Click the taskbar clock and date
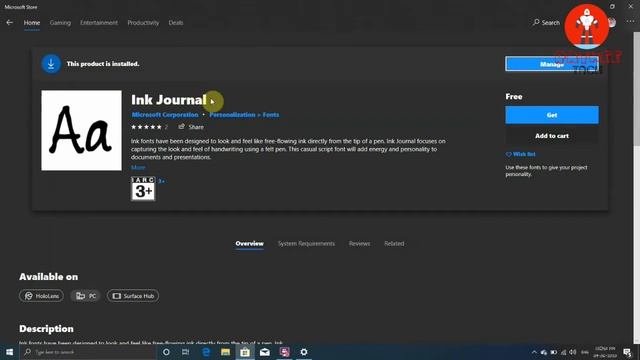This screenshot has width=640, height=360. click(x=605, y=352)
